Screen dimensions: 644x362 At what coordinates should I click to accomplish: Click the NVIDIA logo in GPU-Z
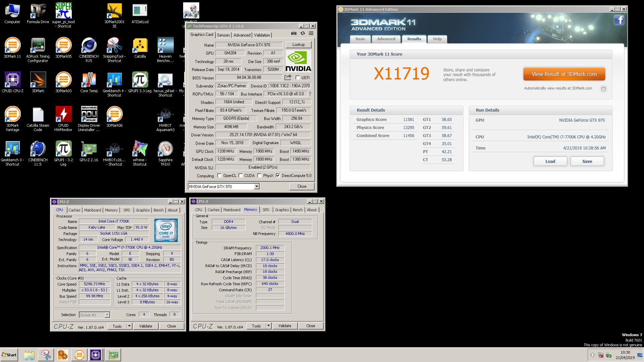[x=298, y=61]
